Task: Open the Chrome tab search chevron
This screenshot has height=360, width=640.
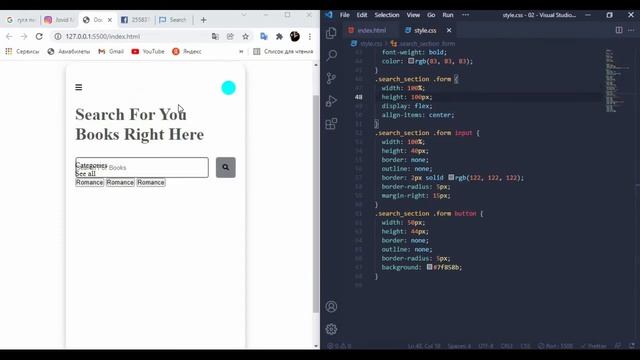Action: point(244,15)
